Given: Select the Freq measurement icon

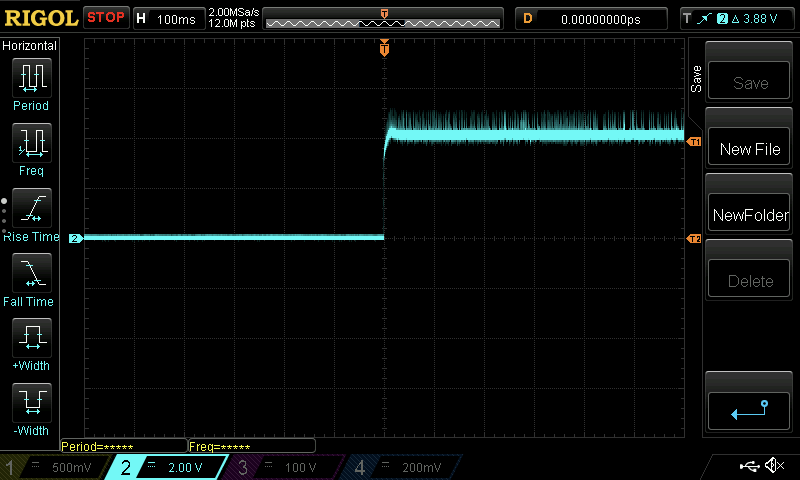Looking at the screenshot, I should tap(31, 148).
